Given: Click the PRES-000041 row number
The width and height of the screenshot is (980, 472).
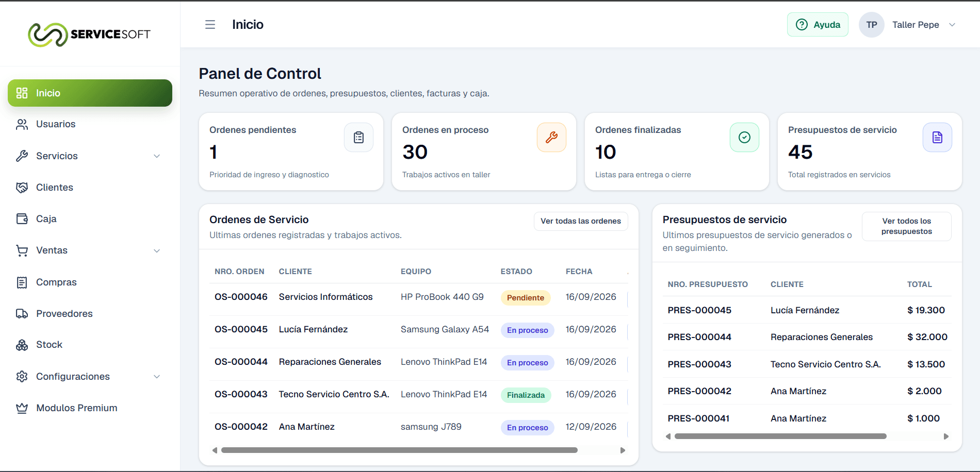Looking at the screenshot, I should tap(698, 418).
